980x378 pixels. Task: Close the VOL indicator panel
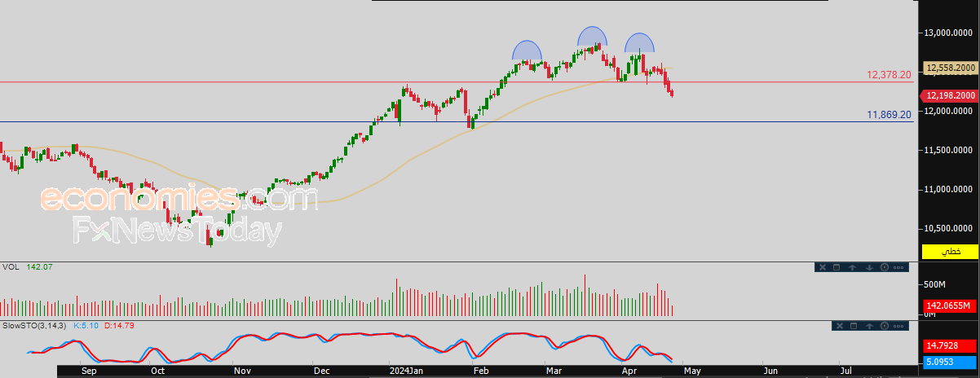[x=823, y=267]
